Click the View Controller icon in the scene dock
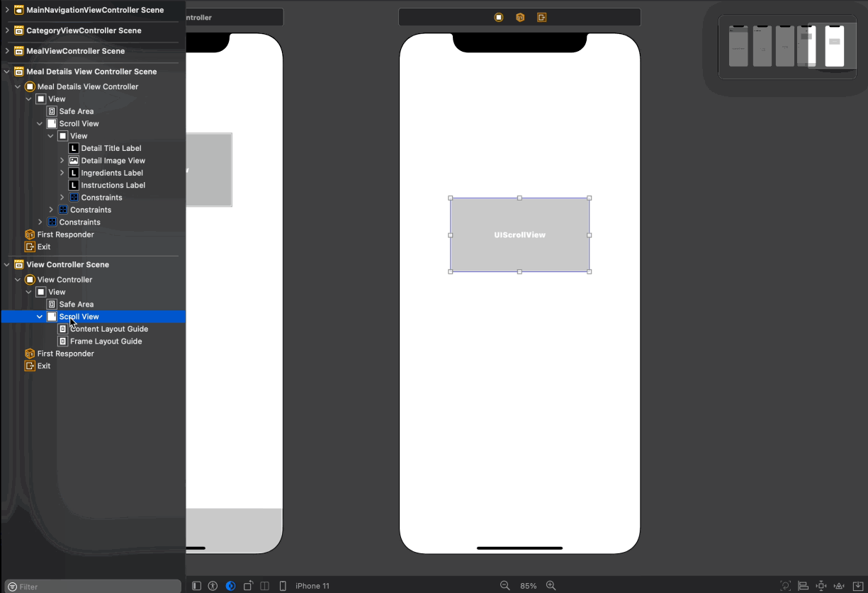The height and width of the screenshot is (593, 868). tap(499, 17)
